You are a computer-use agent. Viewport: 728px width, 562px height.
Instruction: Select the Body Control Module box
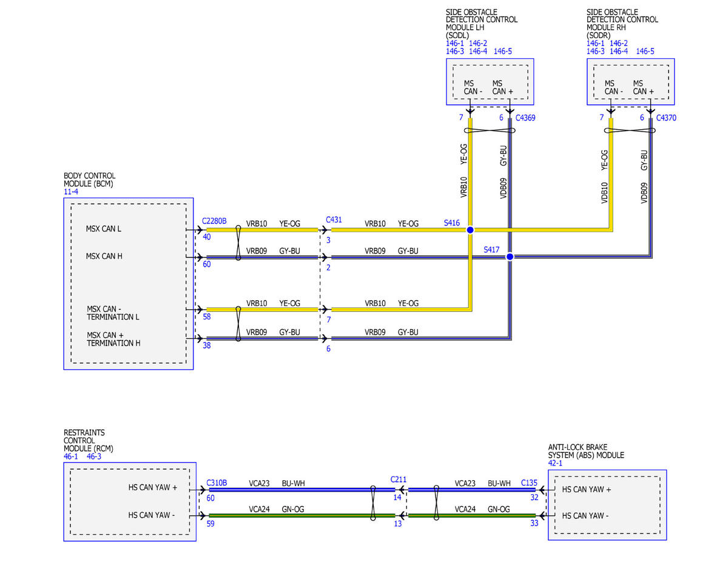point(128,283)
